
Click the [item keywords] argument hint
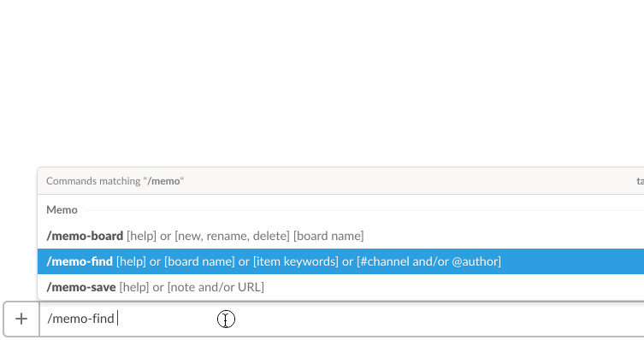[296, 261]
